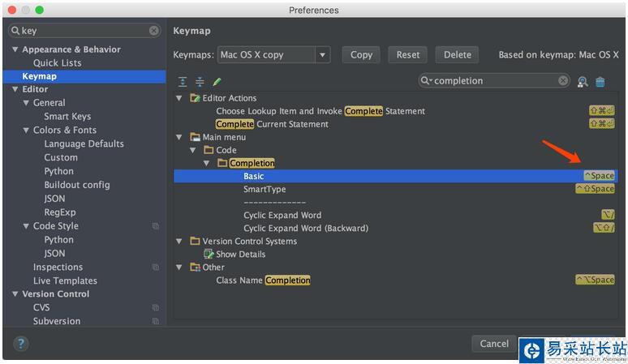Click into the completion action search field
This screenshot has width=628, height=364.
(495, 81)
